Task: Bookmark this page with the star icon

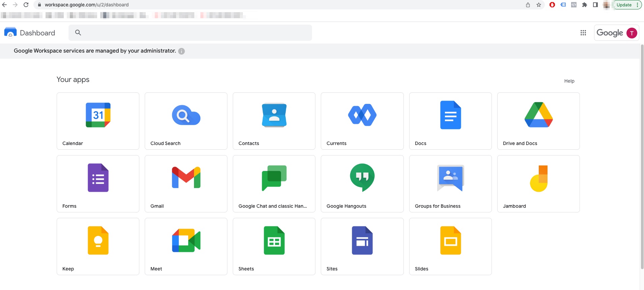Action: point(539,5)
